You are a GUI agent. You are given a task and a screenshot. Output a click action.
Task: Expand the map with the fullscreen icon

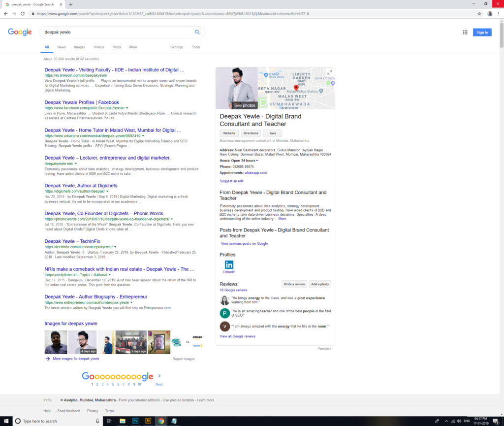pyautogui.click(x=329, y=72)
